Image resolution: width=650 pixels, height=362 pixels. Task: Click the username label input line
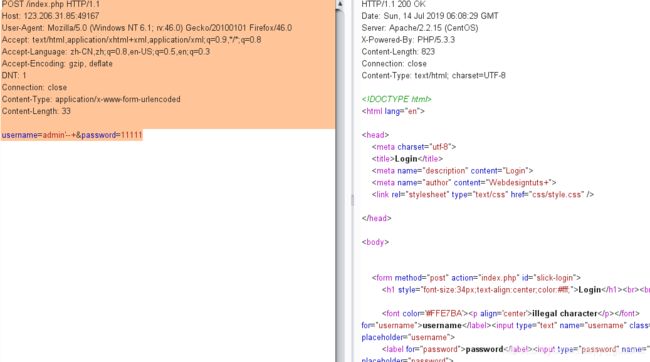[505, 326]
